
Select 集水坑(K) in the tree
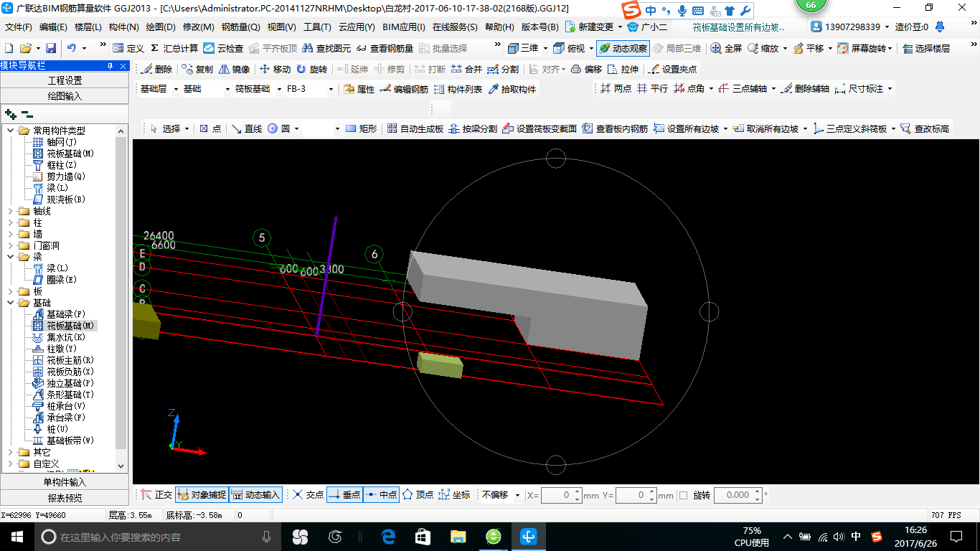[59, 337]
